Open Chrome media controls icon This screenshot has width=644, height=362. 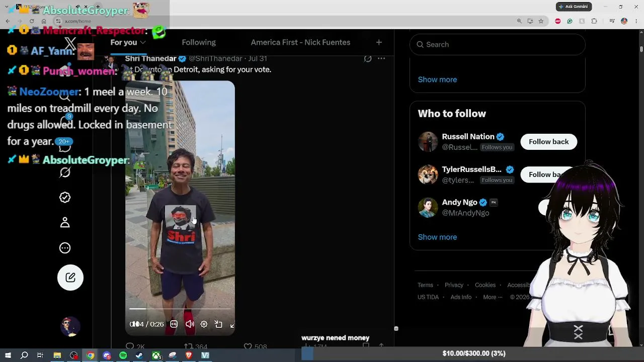tap(612, 21)
